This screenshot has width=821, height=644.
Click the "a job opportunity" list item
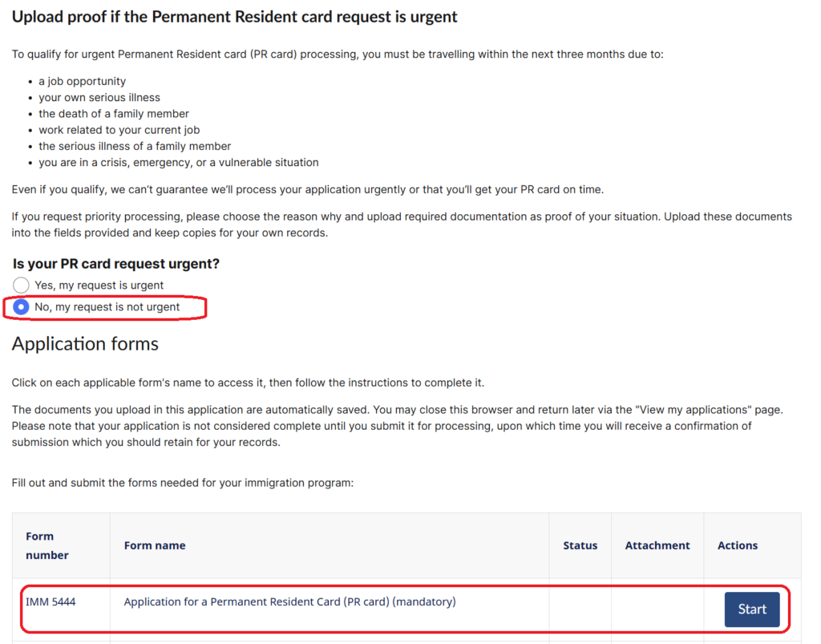(82, 81)
